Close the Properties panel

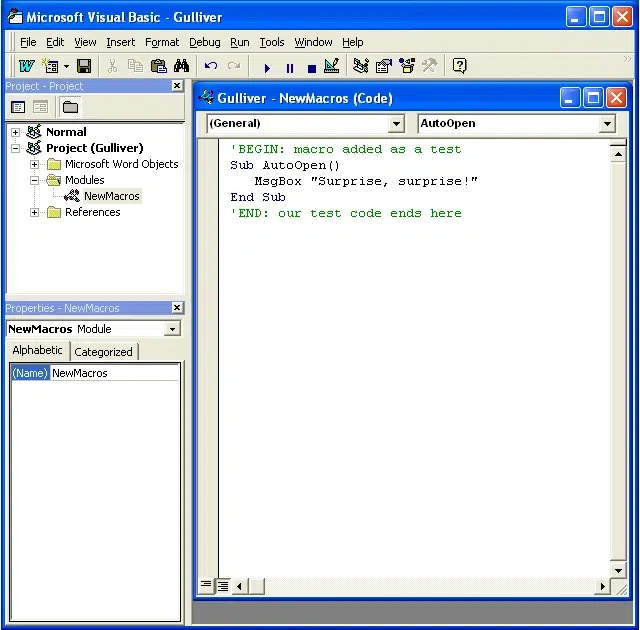click(177, 308)
